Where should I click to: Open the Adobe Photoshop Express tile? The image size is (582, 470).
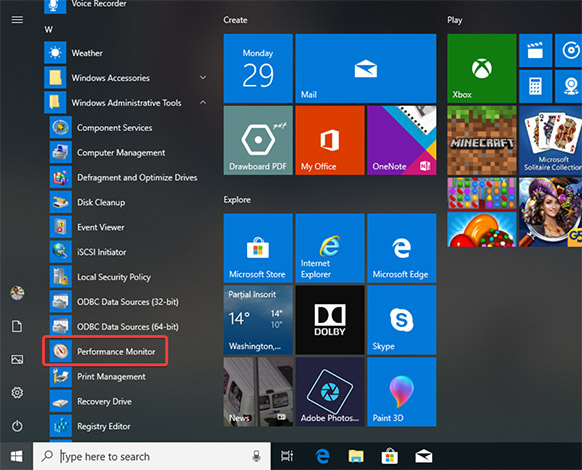tap(330, 392)
